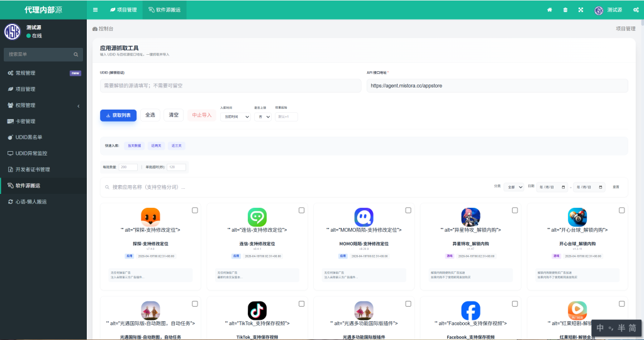Click the sidebar user avatar logo
The image size is (644, 340).
(x=13, y=31)
